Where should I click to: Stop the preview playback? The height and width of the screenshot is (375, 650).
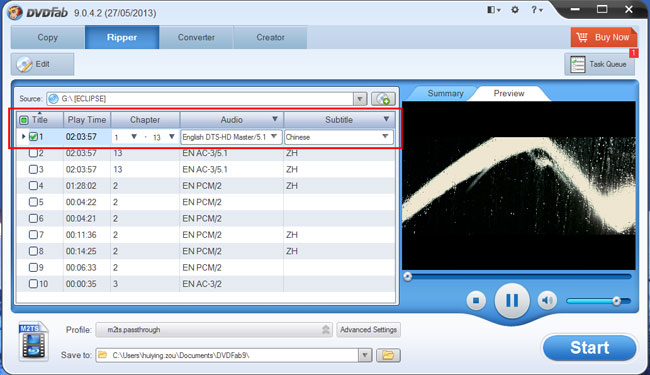[x=476, y=300]
